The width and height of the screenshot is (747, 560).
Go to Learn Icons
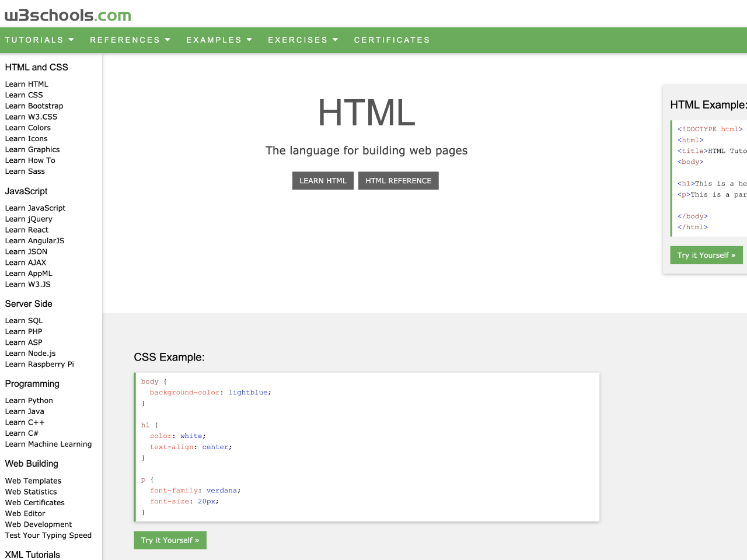26,139
